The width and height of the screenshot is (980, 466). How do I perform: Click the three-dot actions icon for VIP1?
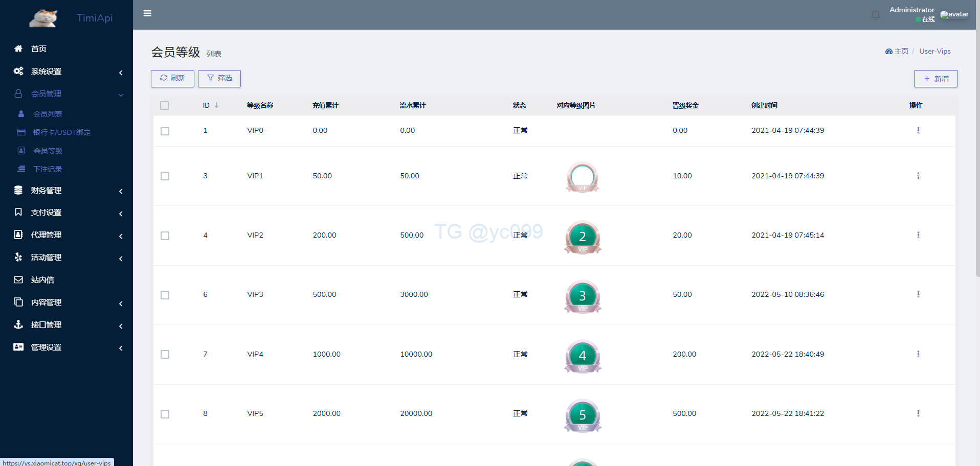[918, 176]
